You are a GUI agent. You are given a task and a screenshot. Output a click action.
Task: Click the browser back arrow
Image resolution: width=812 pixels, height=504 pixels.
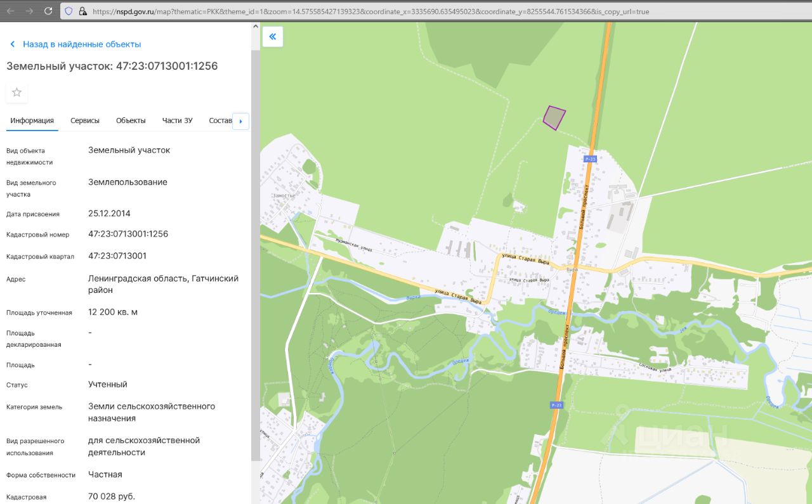click(x=10, y=11)
